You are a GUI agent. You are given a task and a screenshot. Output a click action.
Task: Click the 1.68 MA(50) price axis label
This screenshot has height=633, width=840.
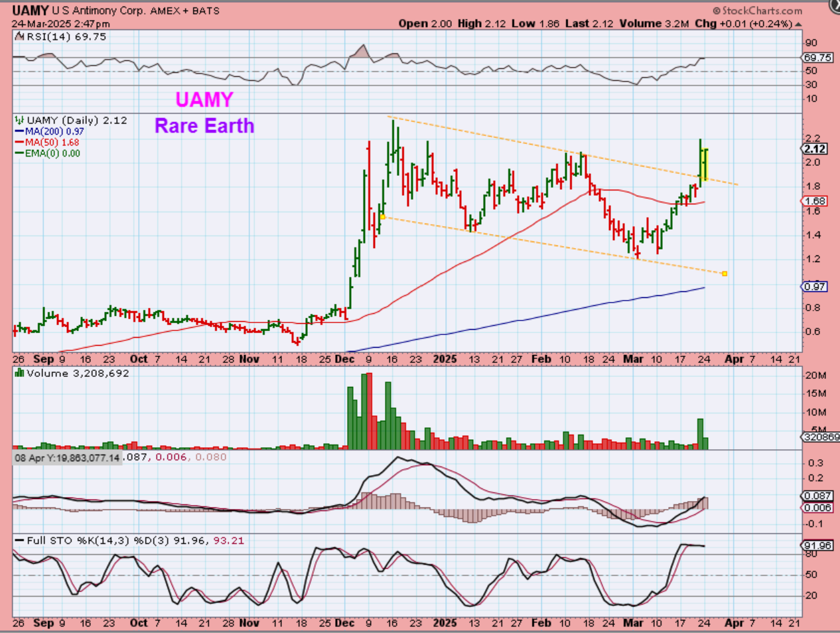(815, 201)
